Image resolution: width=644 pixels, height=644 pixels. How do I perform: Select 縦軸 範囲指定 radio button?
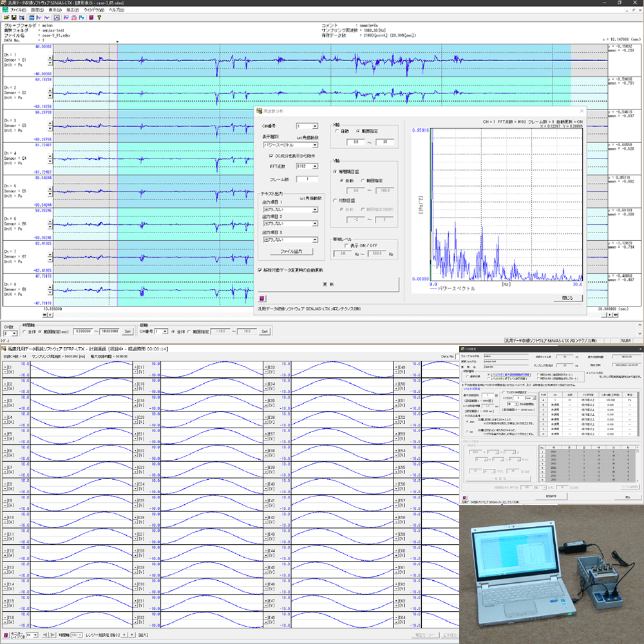189,332
